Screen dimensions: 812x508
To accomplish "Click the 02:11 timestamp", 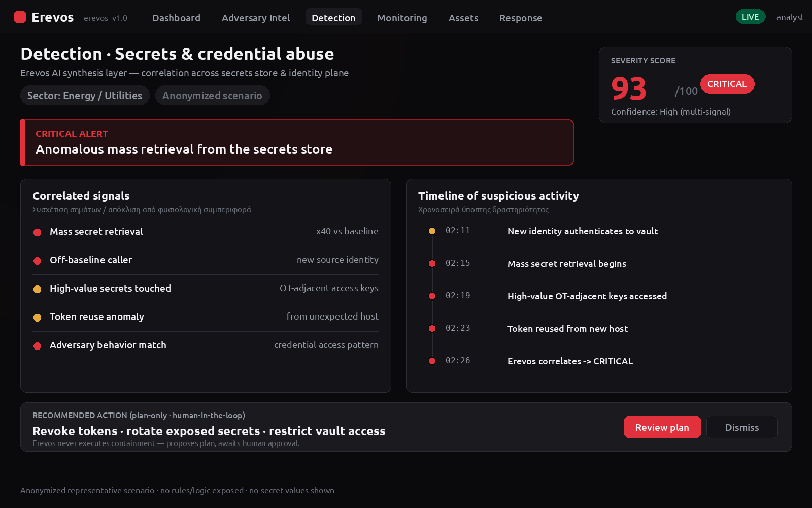I will pos(458,231).
